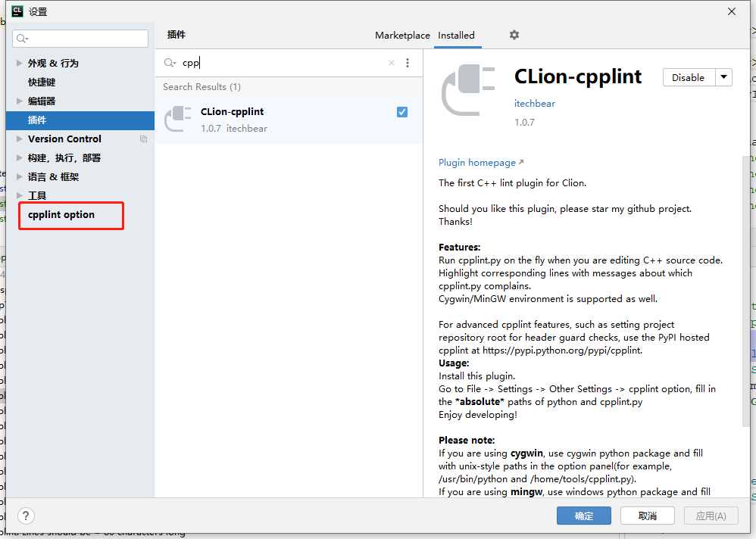Cancel the dialog with 取消 button
The height and width of the screenshot is (539, 756).
tap(648, 516)
